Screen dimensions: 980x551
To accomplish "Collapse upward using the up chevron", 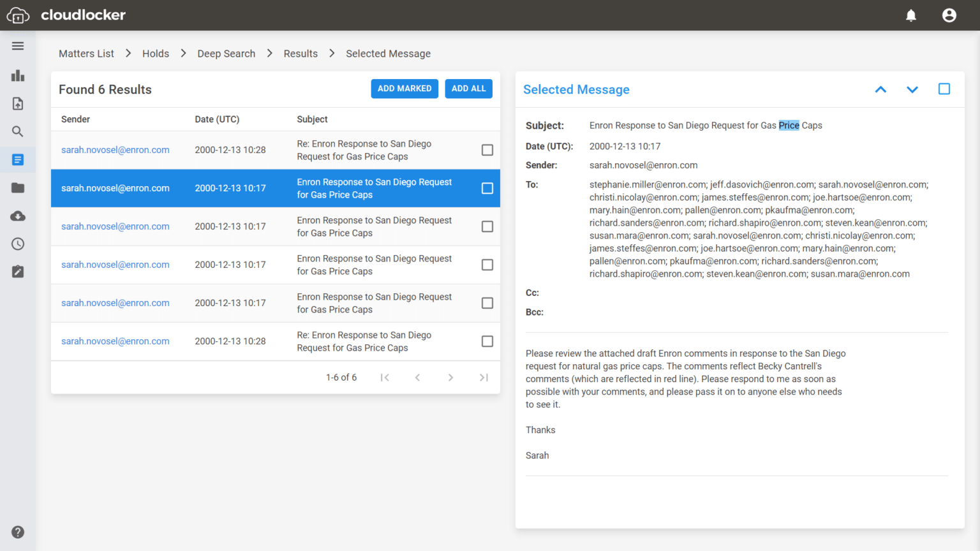I will point(880,89).
